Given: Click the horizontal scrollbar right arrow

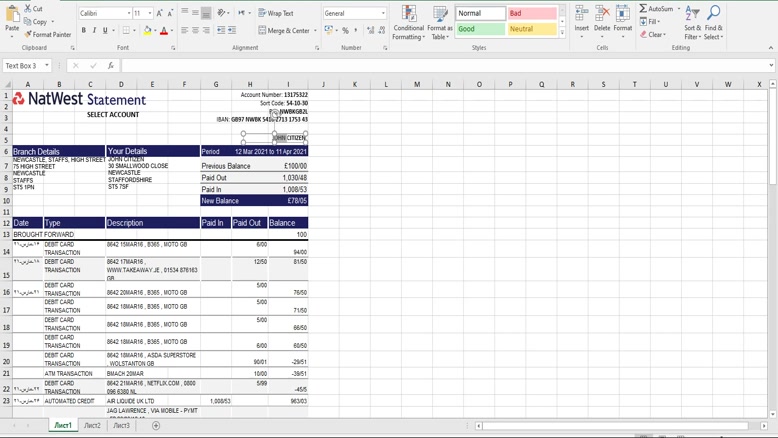Looking at the screenshot, I should point(764,426).
